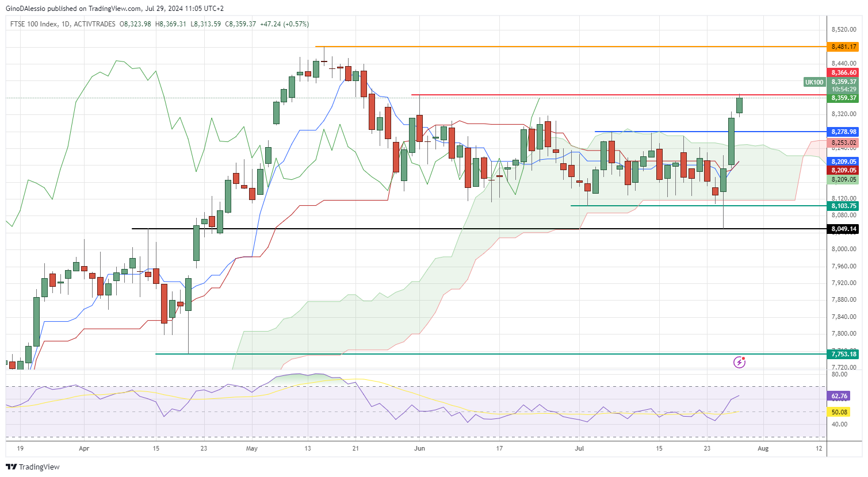868x477 pixels.
Task: Click the Apr label on time axis
Action: (84, 448)
